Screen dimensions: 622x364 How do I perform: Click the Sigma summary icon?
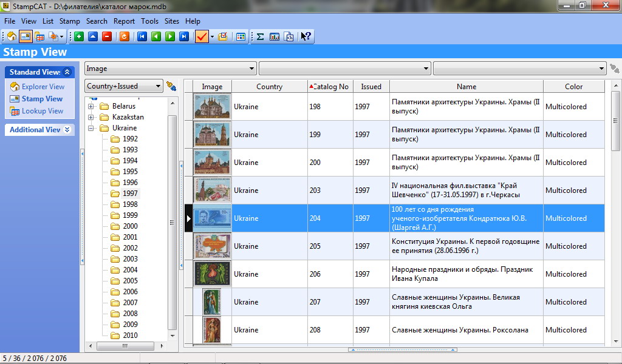260,36
